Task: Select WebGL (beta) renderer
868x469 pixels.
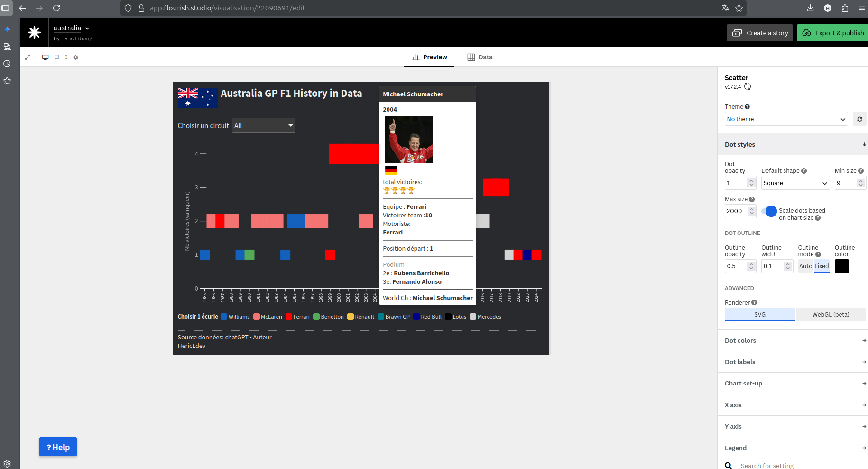Action: (x=831, y=314)
